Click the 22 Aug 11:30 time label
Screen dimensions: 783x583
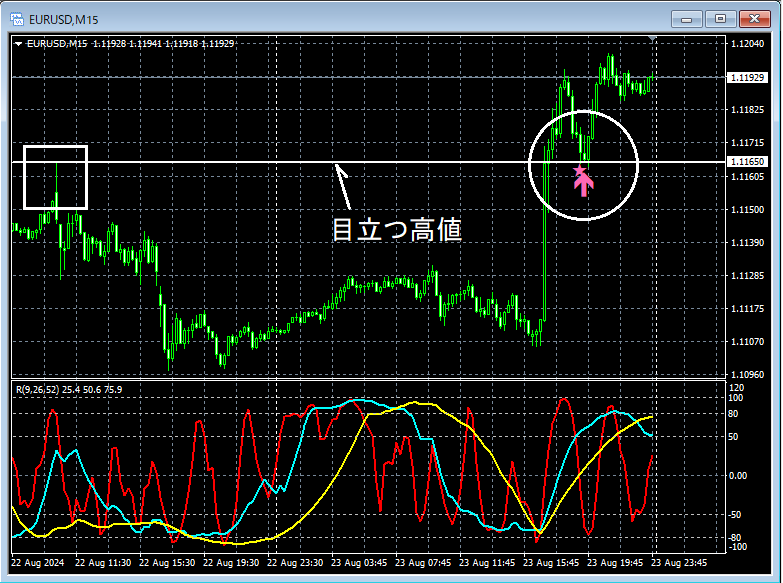coord(103,563)
